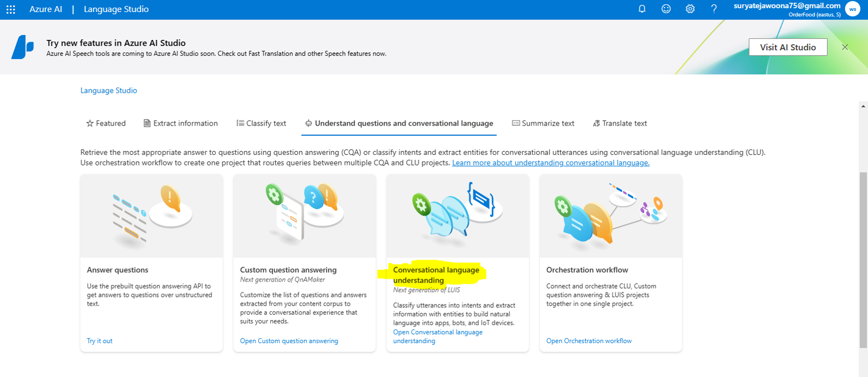868x377 pixels.
Task: Open Orchestration workflow link
Action: 588,341
